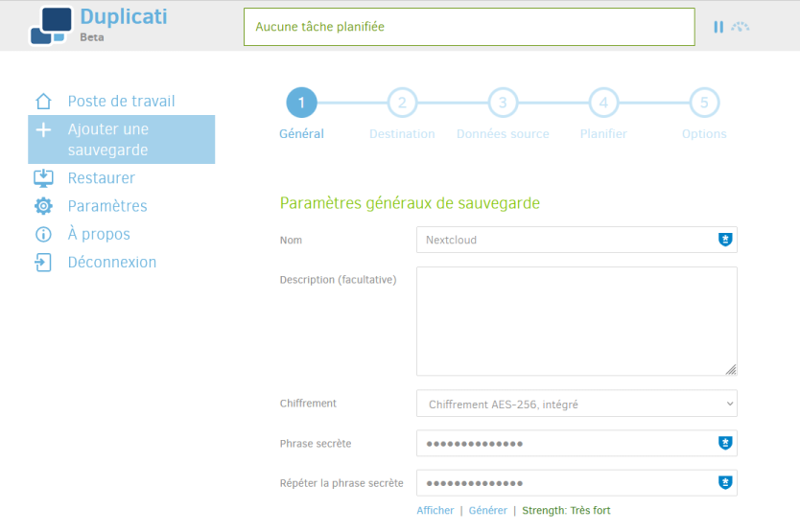Click the À propos info icon
The height and width of the screenshot is (532, 800).
click(43, 234)
